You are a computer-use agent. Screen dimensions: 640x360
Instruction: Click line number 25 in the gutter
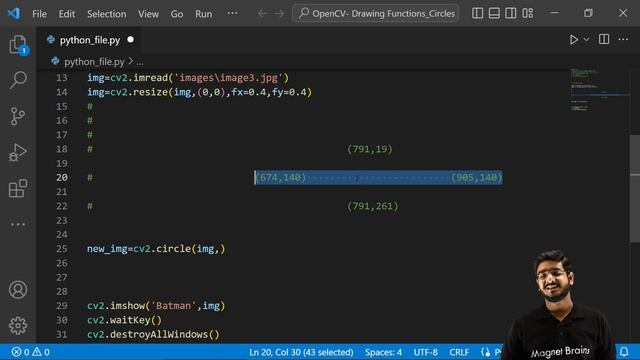(62, 249)
